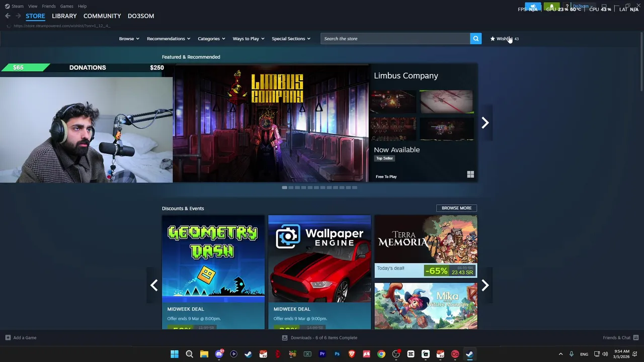644x362 pixels.
Task: Advance the featured carousel with the right arrow
Action: [x=485, y=123]
